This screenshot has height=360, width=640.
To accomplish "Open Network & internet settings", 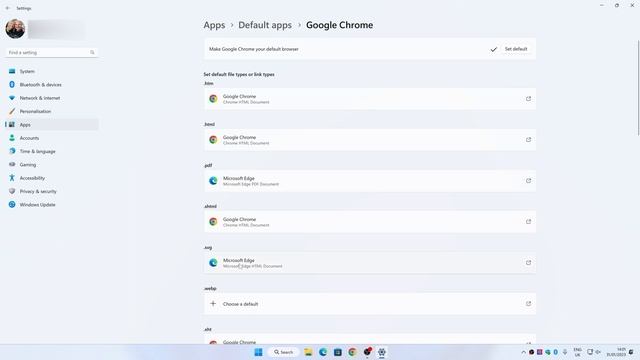I will click(x=51, y=98).
